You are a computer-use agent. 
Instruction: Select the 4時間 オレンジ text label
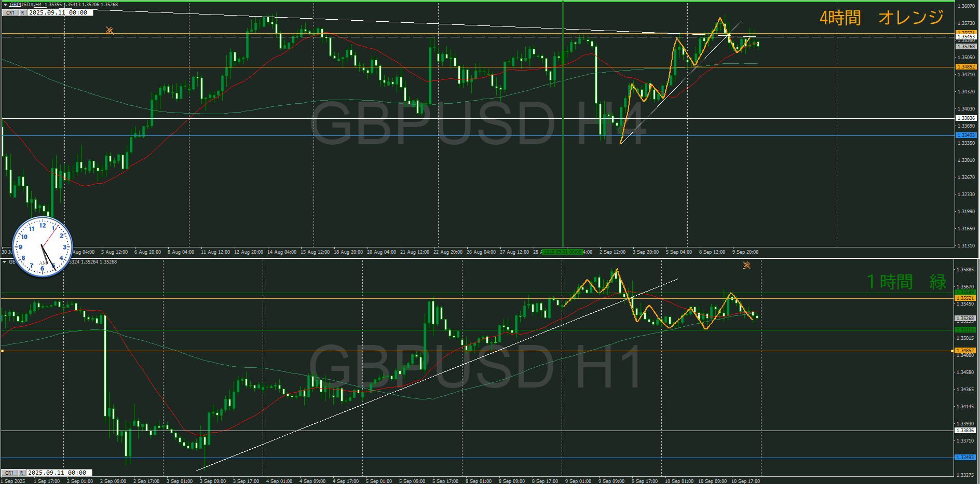coord(881,18)
